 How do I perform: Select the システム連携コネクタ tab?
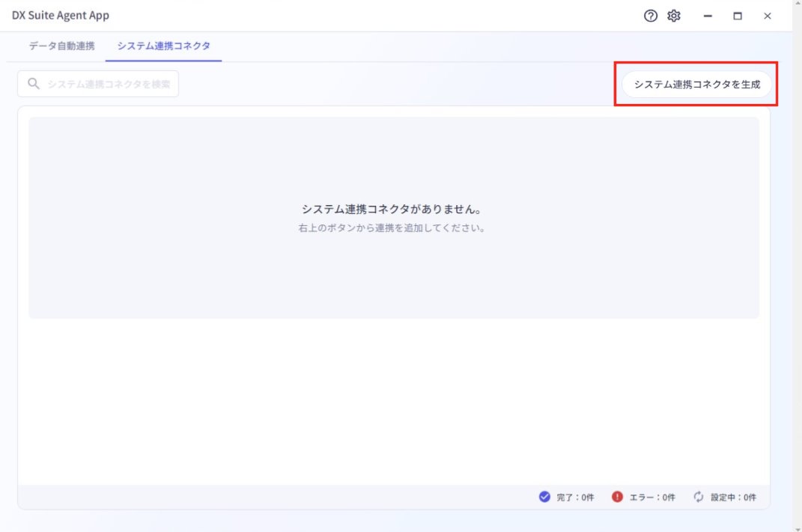164,46
